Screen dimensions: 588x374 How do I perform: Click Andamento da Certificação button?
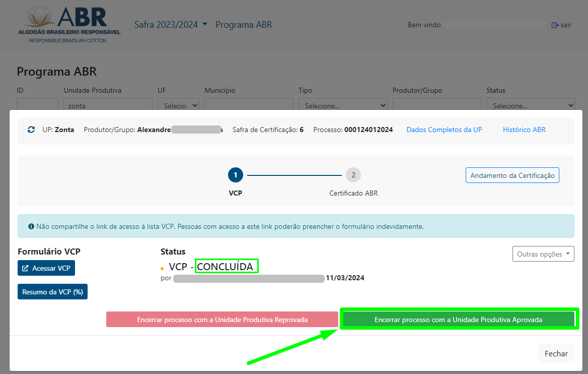[512, 175]
